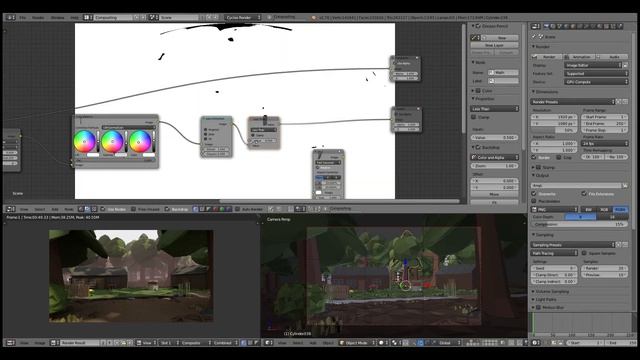Toggle the Overwrite checkbox
The width and height of the screenshot is (640, 360).
pos(534,194)
